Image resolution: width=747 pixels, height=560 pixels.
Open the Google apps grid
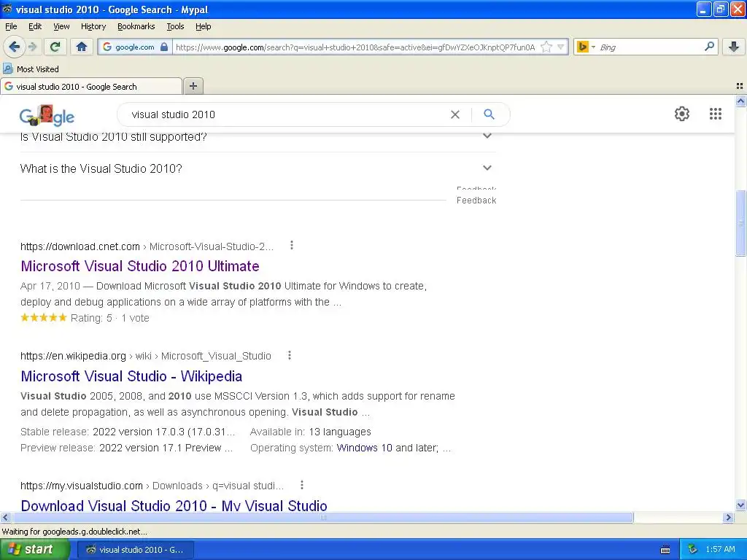point(715,114)
